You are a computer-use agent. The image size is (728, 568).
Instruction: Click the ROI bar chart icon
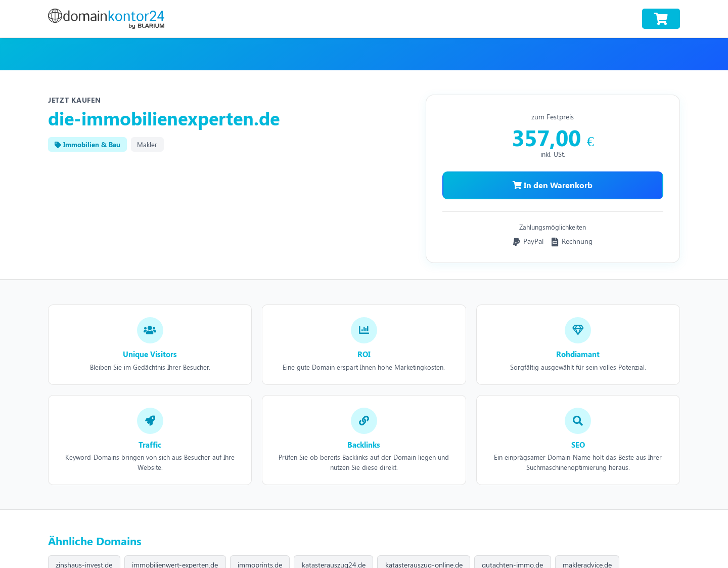pyautogui.click(x=364, y=330)
